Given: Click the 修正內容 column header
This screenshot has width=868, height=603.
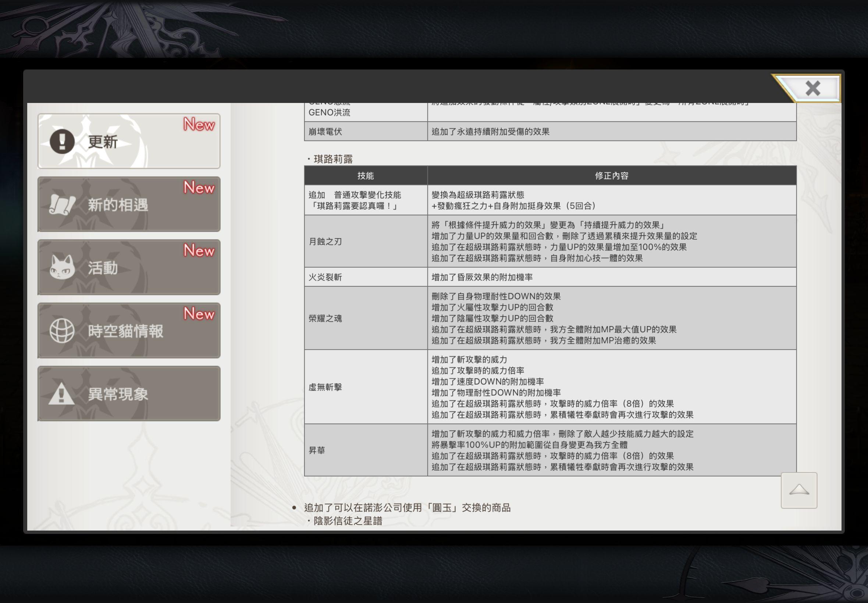Looking at the screenshot, I should click(x=611, y=176).
